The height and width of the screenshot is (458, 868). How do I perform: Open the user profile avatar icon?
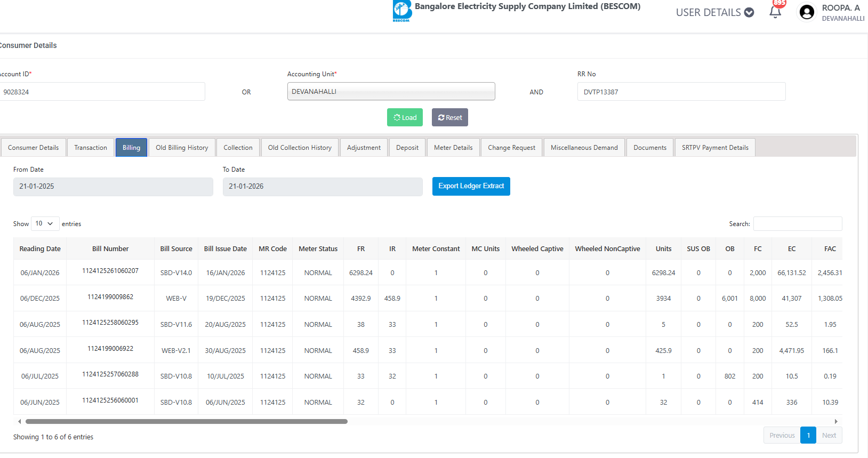point(807,12)
